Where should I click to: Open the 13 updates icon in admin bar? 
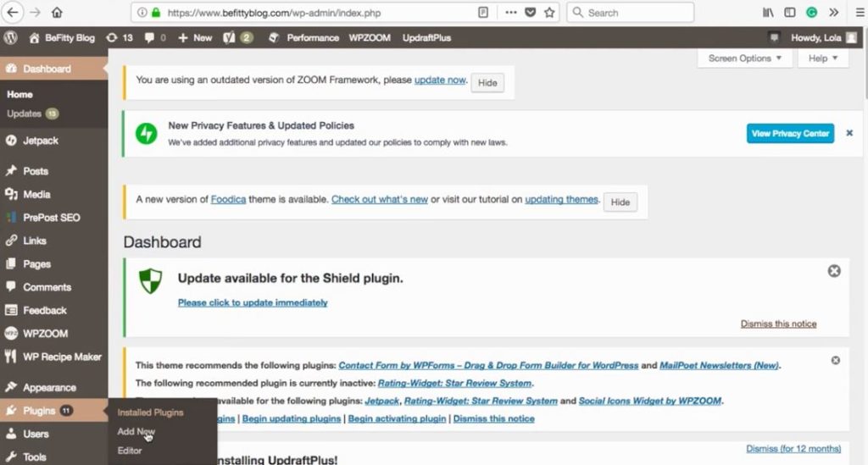coord(120,37)
